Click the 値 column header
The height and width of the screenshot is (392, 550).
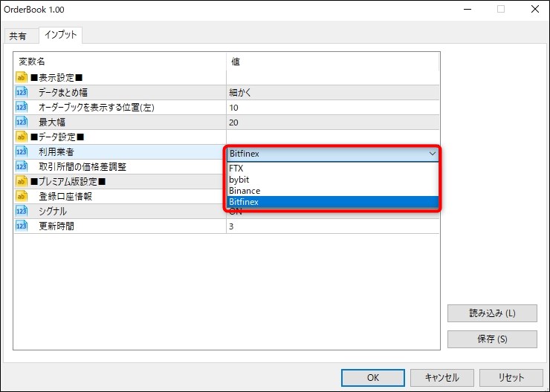tap(236, 62)
